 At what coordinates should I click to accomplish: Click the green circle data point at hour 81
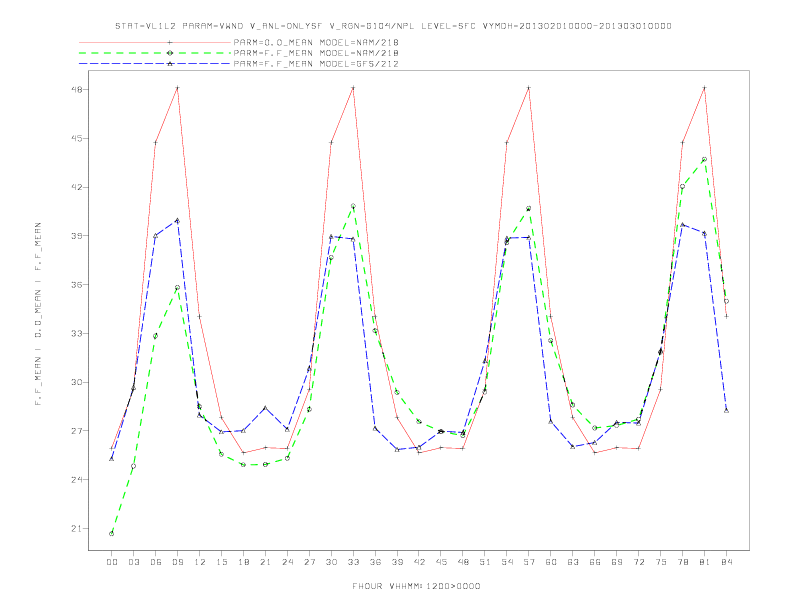coord(704,160)
